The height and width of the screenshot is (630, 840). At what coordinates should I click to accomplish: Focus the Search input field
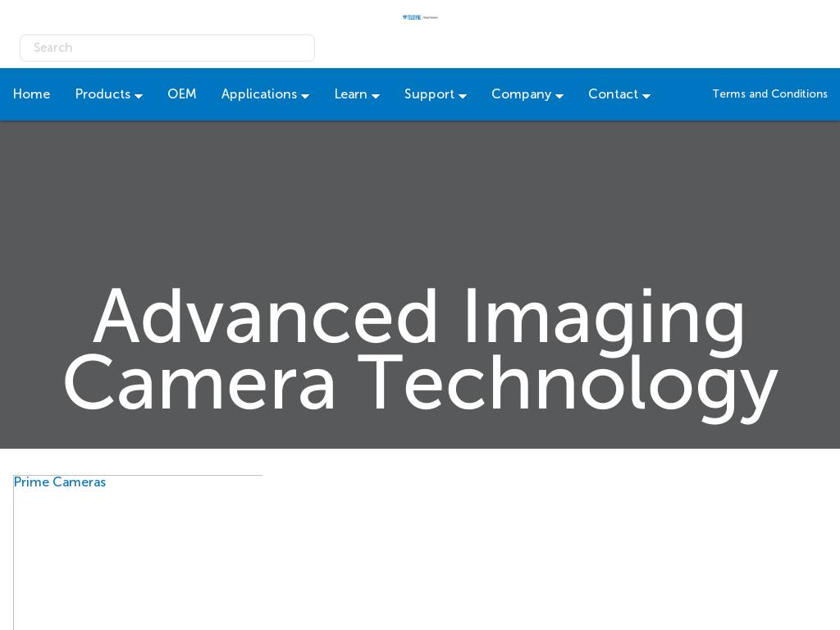coord(167,48)
